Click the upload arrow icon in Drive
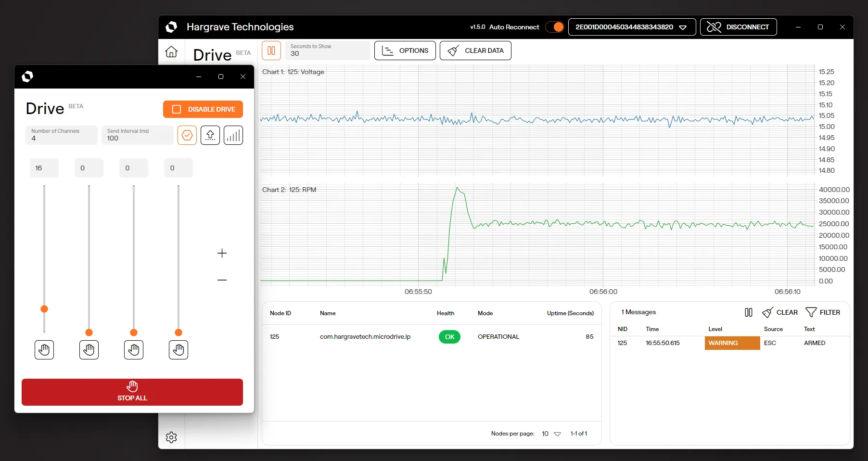This screenshot has width=868, height=461. tap(210, 135)
